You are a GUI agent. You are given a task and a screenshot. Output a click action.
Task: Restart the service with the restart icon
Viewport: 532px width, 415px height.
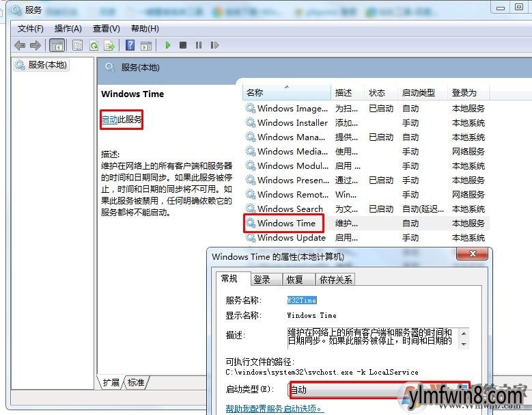pyautogui.click(x=214, y=45)
